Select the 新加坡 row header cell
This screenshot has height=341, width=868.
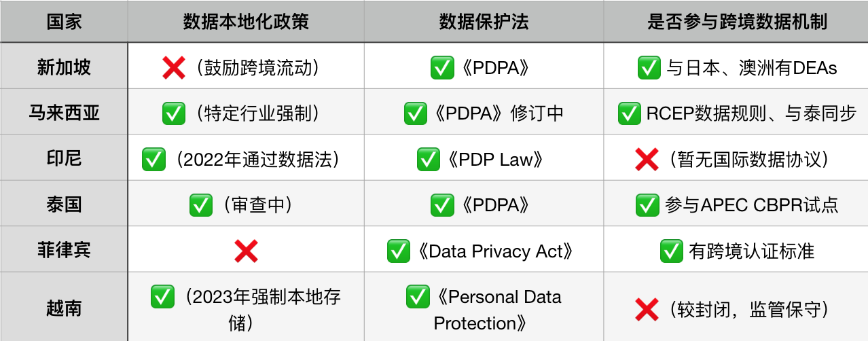pyautogui.click(x=64, y=67)
